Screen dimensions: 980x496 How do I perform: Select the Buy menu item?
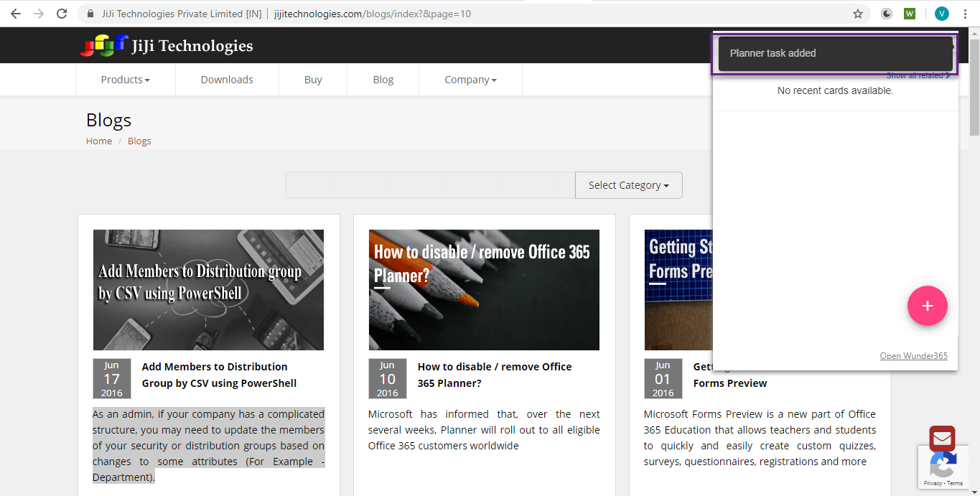[313, 80]
